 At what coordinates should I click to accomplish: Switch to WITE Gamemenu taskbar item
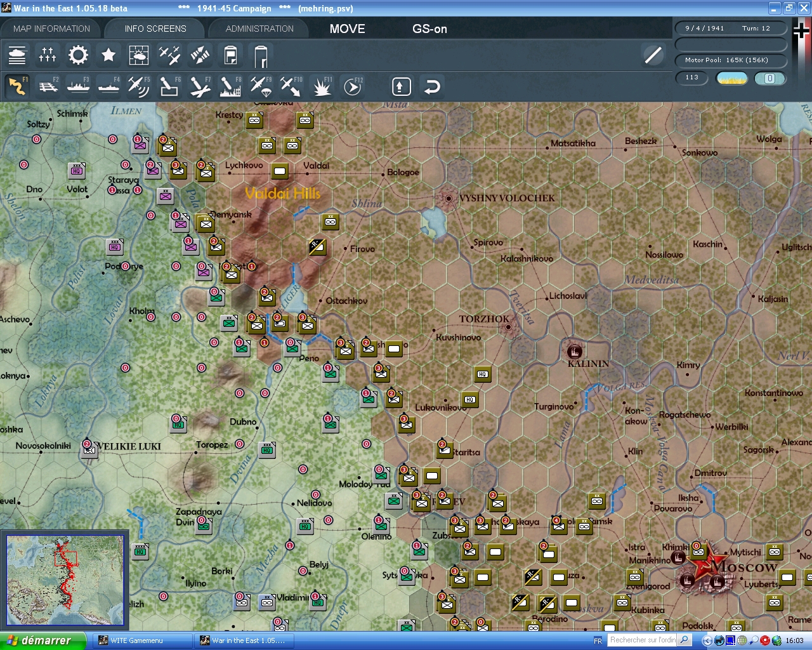click(143, 640)
